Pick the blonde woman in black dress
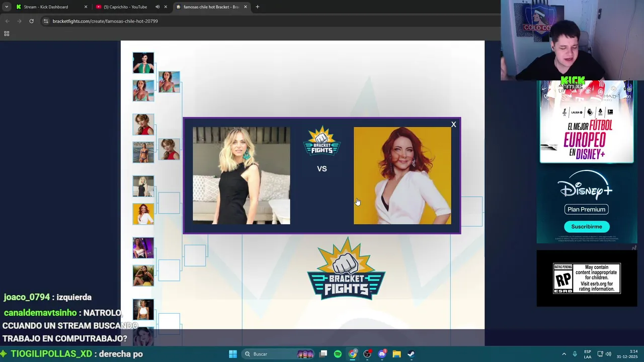Viewport: 644px width, 362px height. point(242,175)
